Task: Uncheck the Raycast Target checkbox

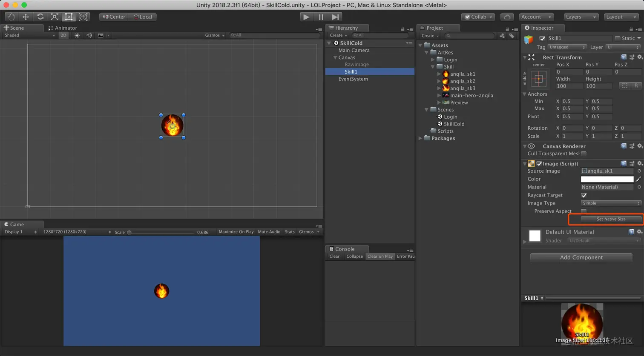Action: coord(584,195)
